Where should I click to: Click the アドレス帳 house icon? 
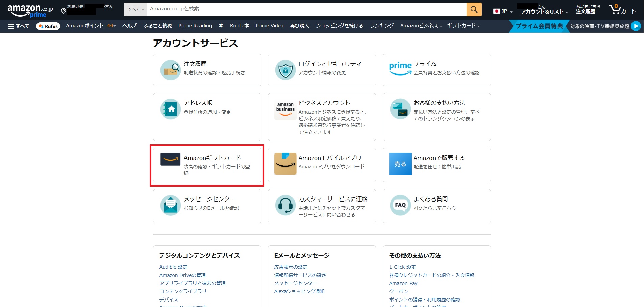pos(170,109)
